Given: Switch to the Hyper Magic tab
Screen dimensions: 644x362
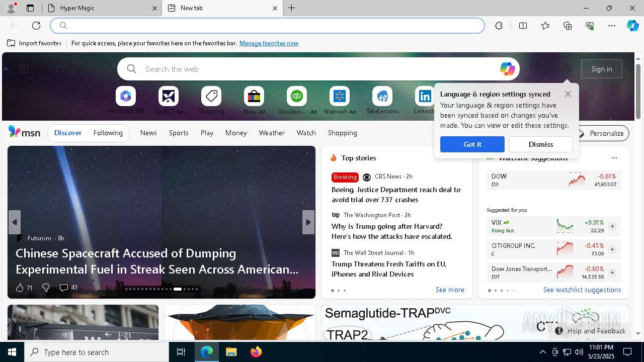Looking at the screenshot, I should pos(102,8).
